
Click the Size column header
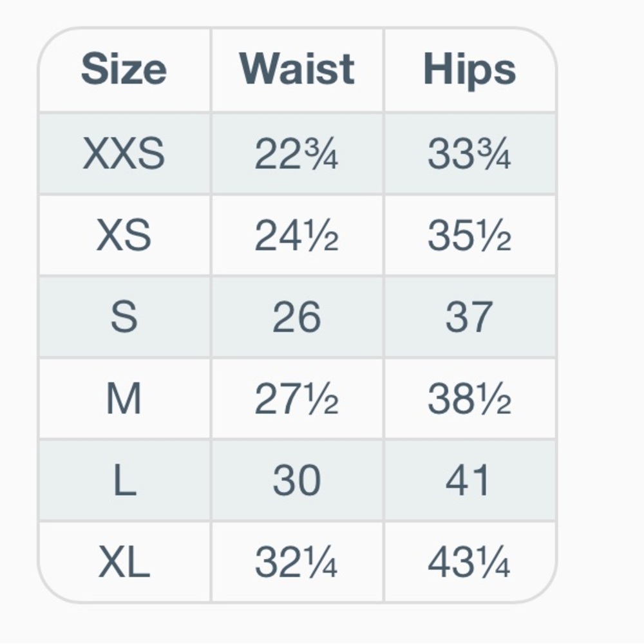(x=124, y=70)
